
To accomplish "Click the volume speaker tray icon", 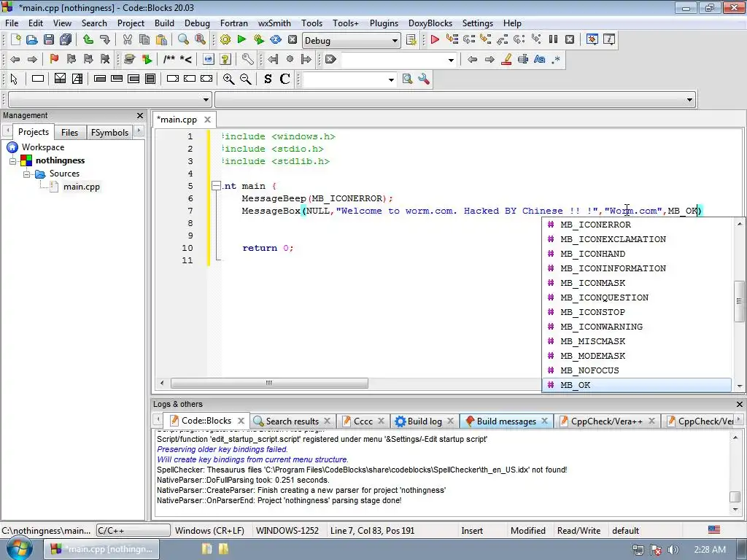I will [x=673, y=550].
